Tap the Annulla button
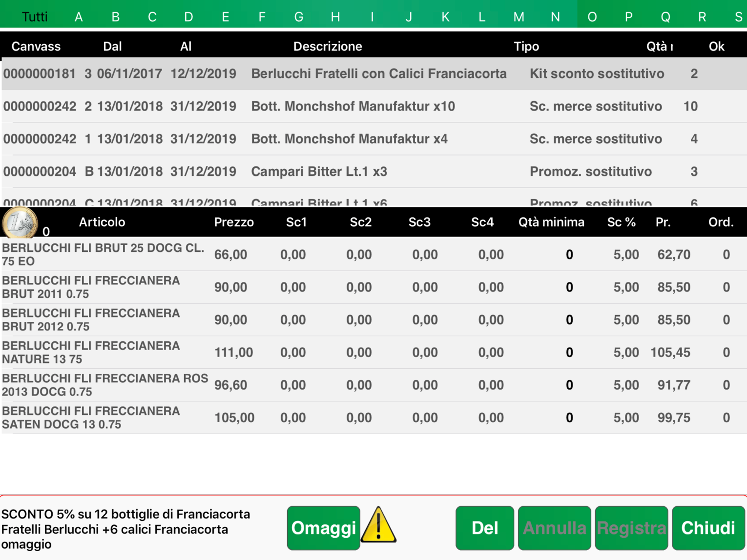747x560 pixels. pos(555,528)
